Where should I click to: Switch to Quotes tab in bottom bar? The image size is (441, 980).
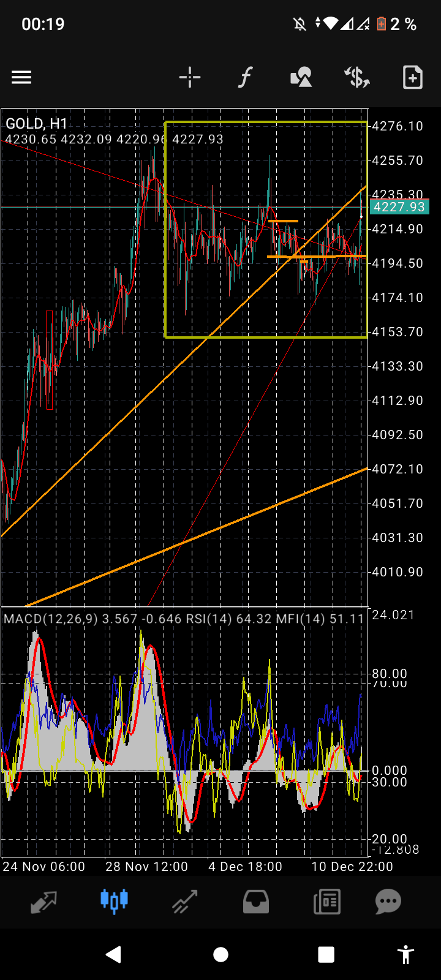coord(43,902)
